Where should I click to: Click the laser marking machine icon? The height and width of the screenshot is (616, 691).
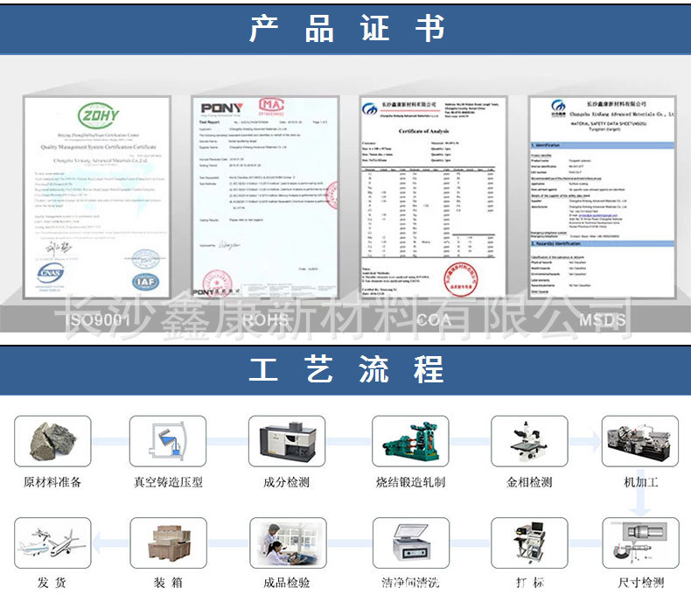tap(529, 542)
